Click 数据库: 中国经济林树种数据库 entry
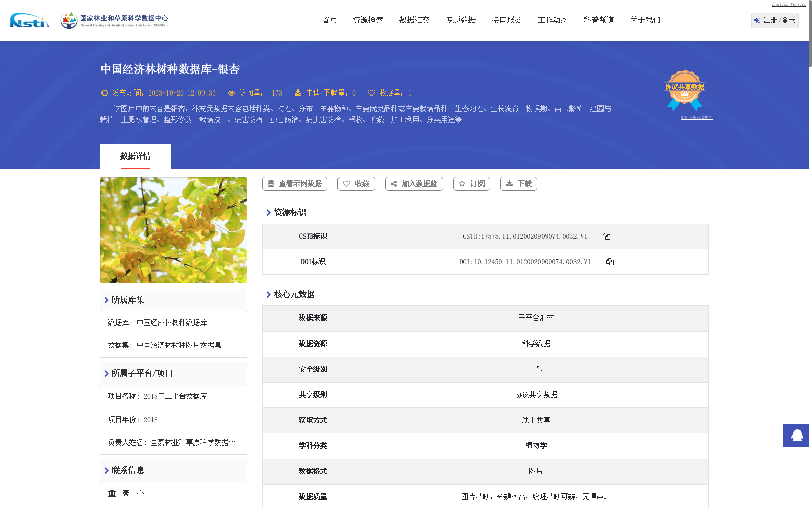Viewport: 812px width, 508px height. [x=157, y=323]
